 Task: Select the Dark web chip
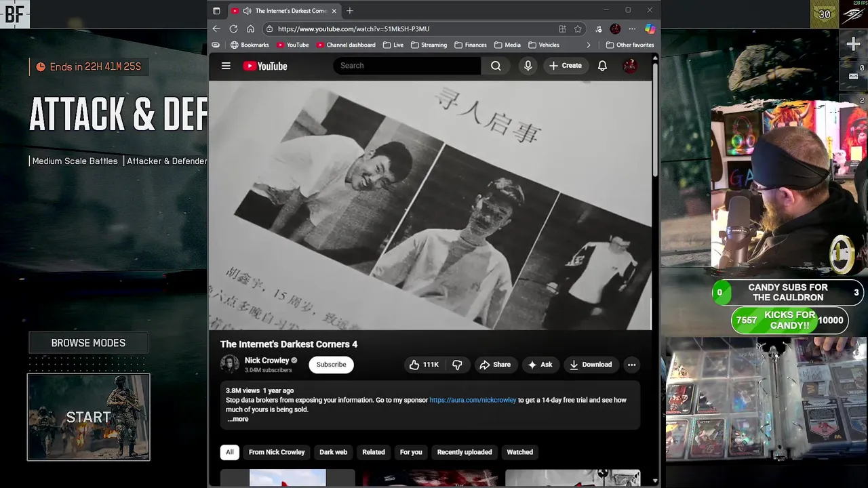coord(333,452)
